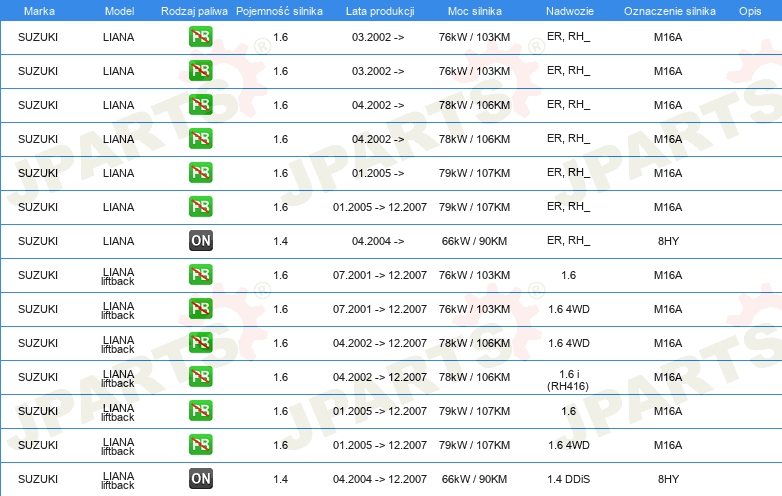Select "66kW / 90KM" in the 1.4 DDiS row
Screen dimensions: 782x496
pyautogui.click(x=474, y=479)
